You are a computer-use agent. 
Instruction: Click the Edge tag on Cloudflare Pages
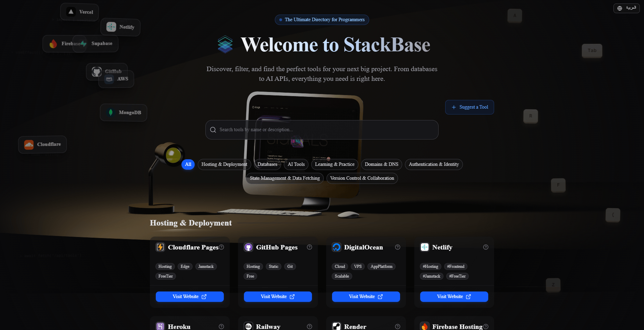point(185,266)
